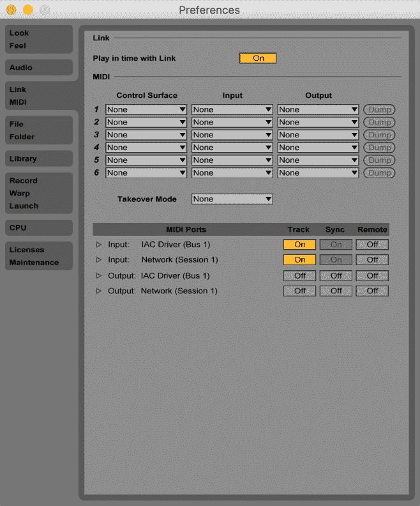Expand Output Network (Session 1) entry
The width and height of the screenshot is (420, 506).
[x=98, y=291]
